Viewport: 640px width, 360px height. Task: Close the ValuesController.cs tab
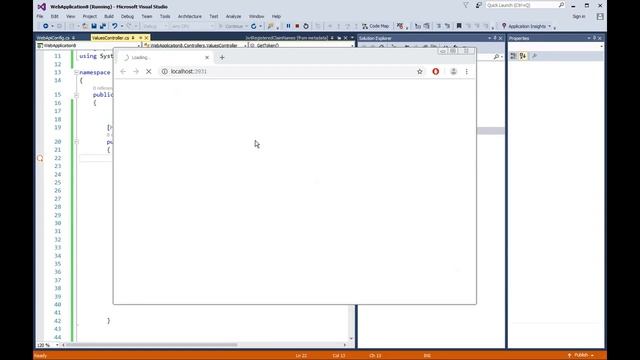[147, 38]
